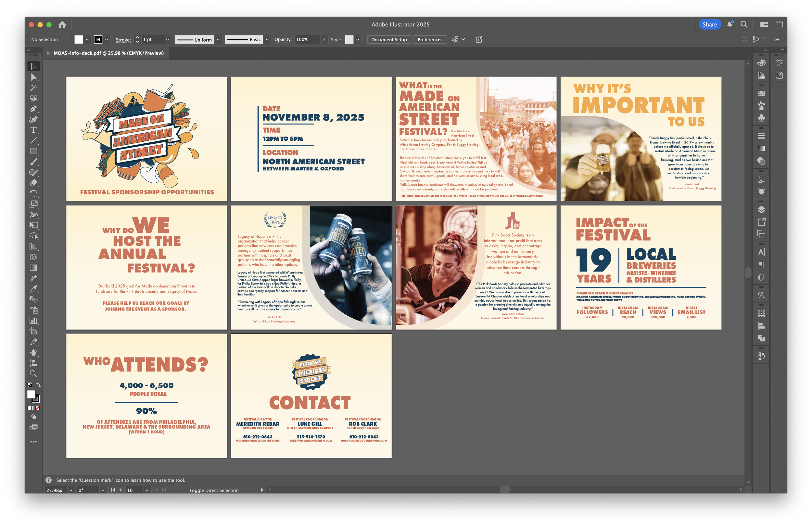Select the Curvature tool
Viewport: 812px width, 526px height.
click(x=33, y=120)
